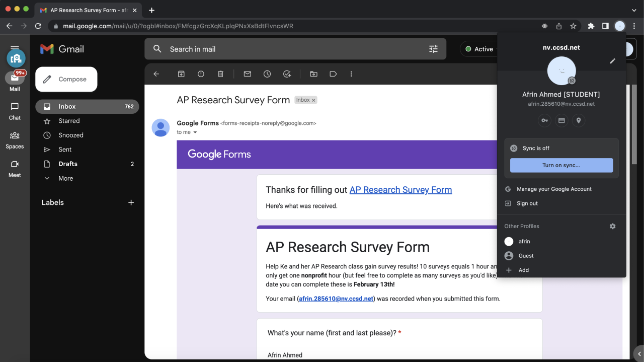
Task: Open saved addresses location icon
Action: (x=579, y=121)
